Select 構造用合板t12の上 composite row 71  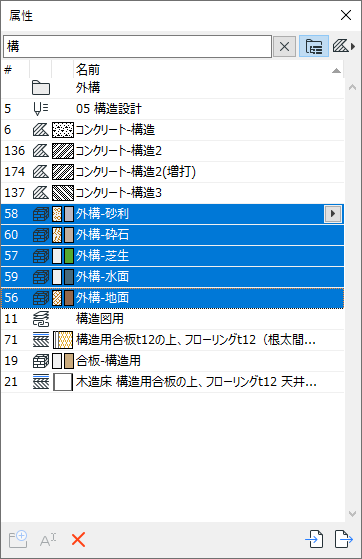(x=173, y=340)
